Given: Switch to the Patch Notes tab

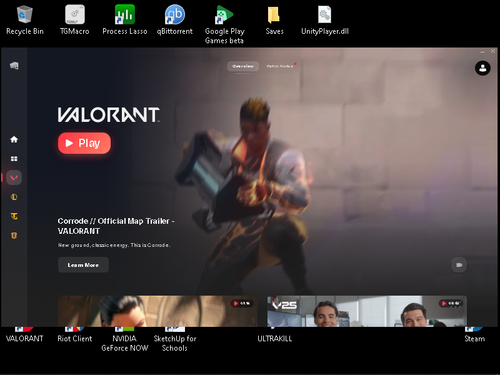Looking at the screenshot, I should tap(280, 66).
